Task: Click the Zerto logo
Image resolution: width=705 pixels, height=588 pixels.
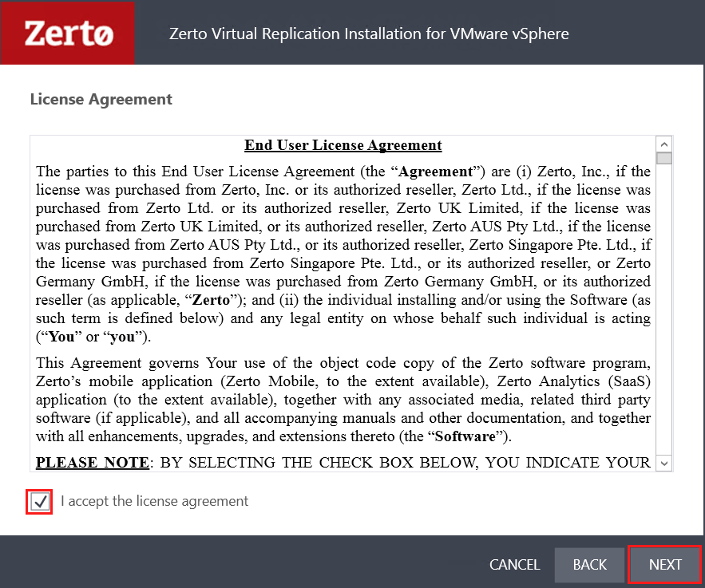Action: click(x=68, y=34)
